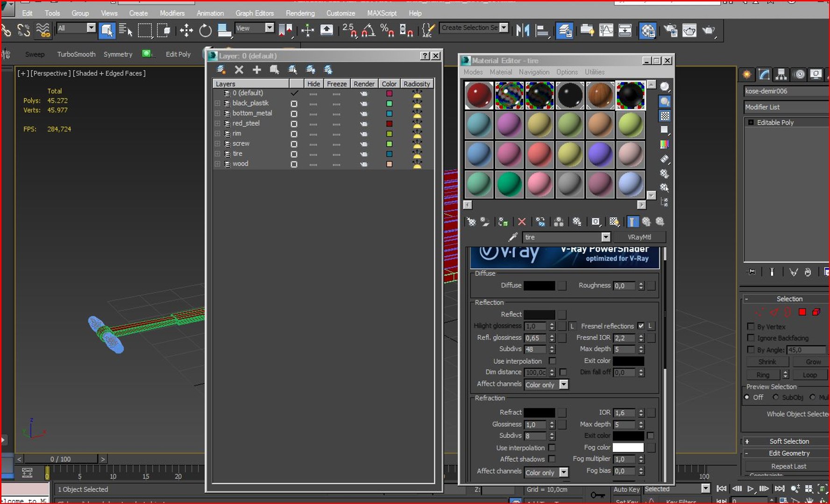Open Render Setup teapot icon
Viewport: 830px width, 504px height.
pos(671,31)
